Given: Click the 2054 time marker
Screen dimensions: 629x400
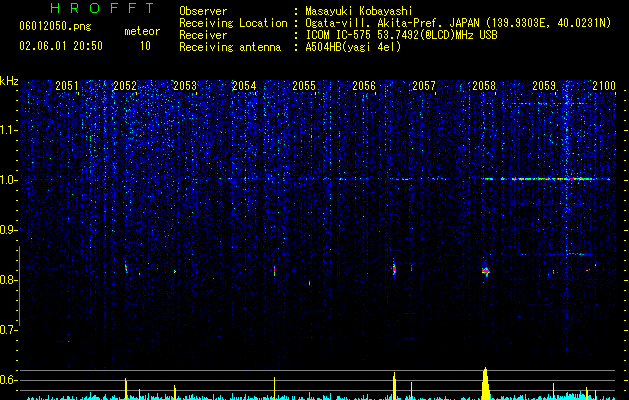Looking at the screenshot, I should pyautogui.click(x=244, y=86).
